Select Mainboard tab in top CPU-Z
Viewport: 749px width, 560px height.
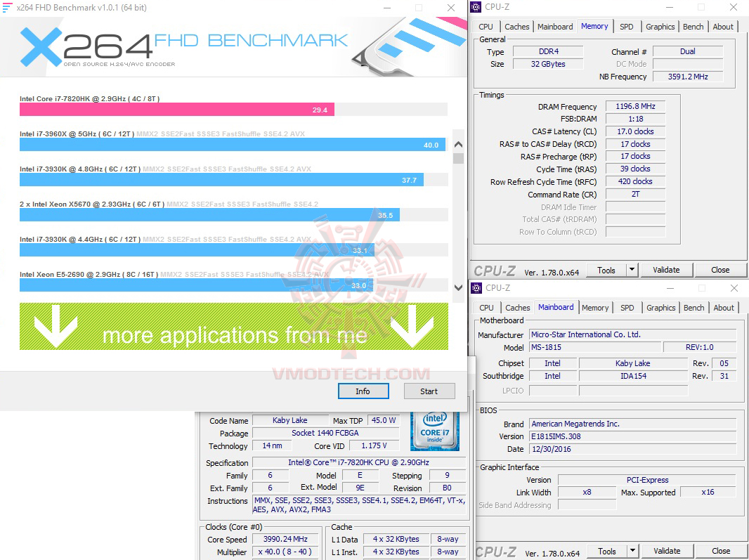click(555, 27)
